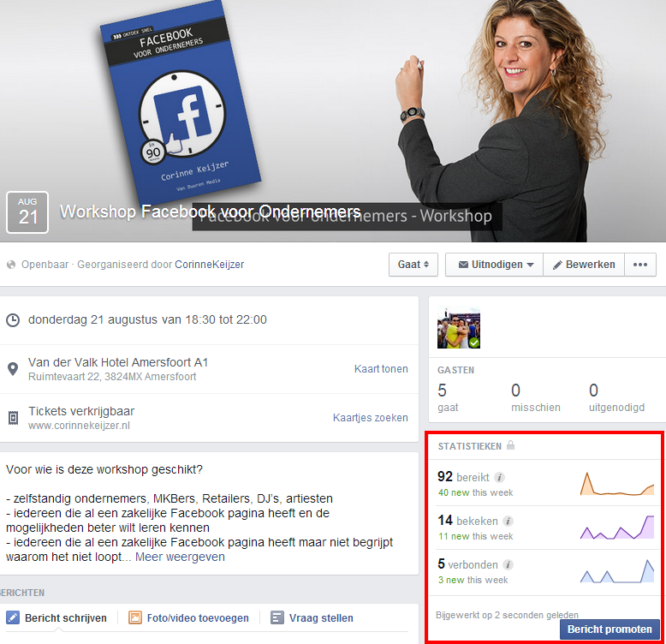The width and height of the screenshot is (666, 644).
Task: Click the 0 misschien guest count
Action: tap(536, 397)
